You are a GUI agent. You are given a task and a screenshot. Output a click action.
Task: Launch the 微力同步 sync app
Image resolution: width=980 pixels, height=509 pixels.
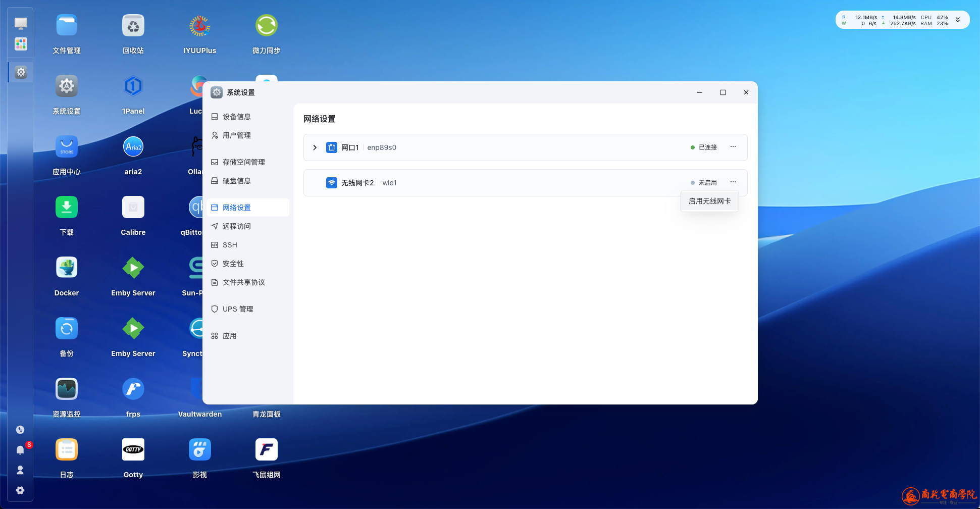267,25
